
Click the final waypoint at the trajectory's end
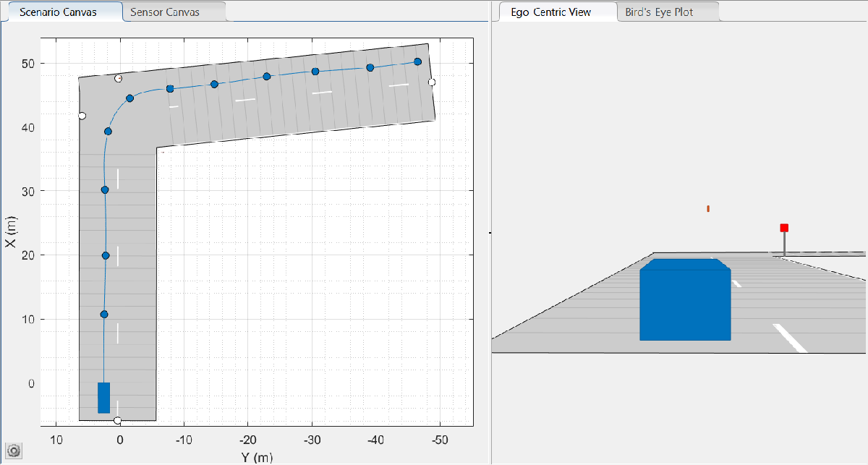(417, 61)
